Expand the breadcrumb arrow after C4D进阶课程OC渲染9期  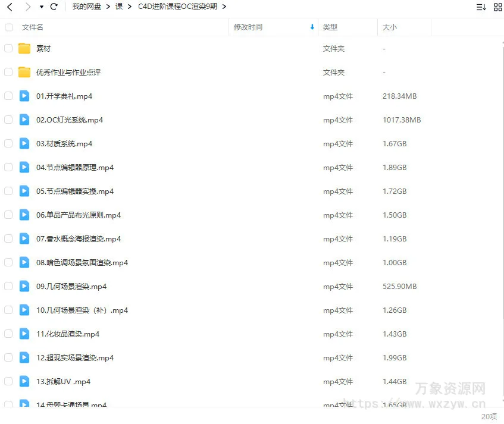224,7
